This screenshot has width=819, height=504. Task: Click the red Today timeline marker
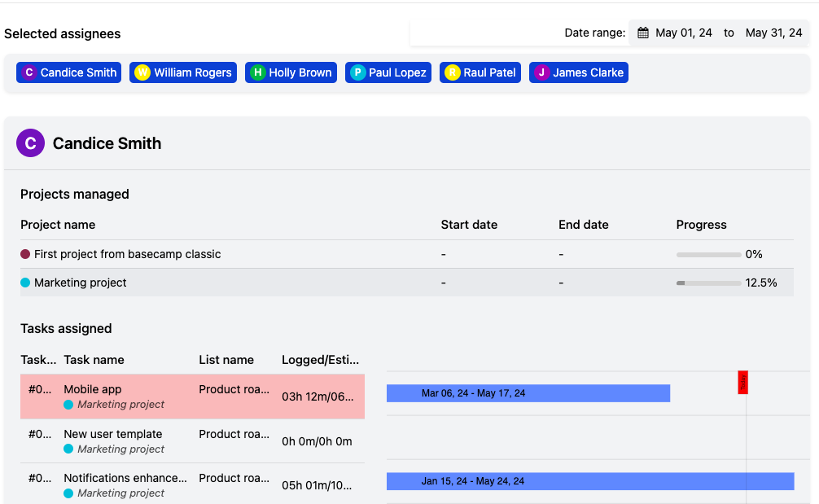742,383
